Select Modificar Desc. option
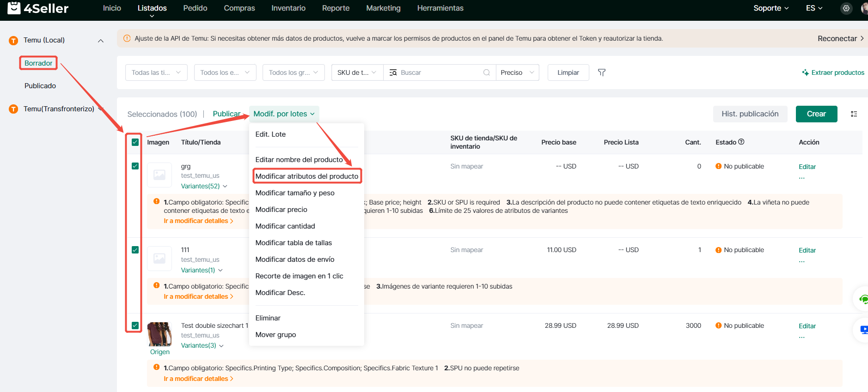The height and width of the screenshot is (392, 868). click(x=280, y=293)
